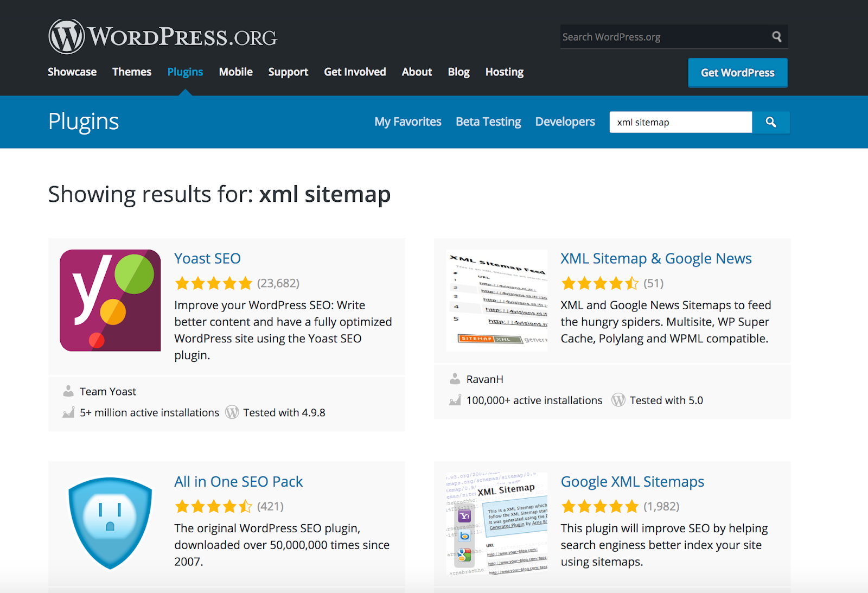
Task: Open the XML Sitemap & Google News thumbnail
Action: click(x=497, y=300)
